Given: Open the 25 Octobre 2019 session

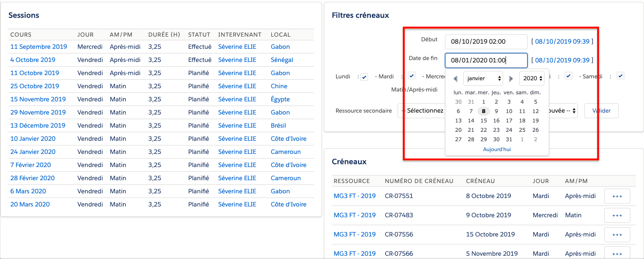Looking at the screenshot, I should coord(33,86).
